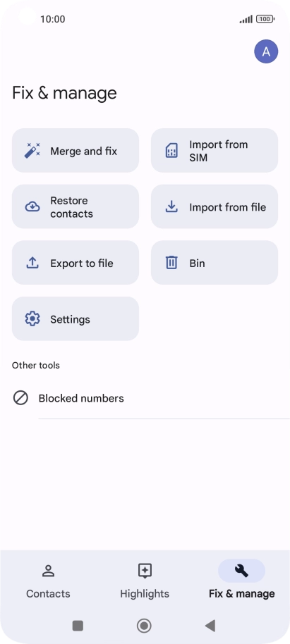
Task: Tap the upload Export to file icon
Action: click(x=32, y=263)
